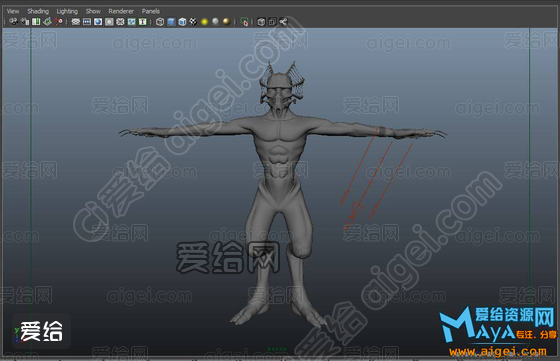Click the select camera icon

[x=13, y=22]
